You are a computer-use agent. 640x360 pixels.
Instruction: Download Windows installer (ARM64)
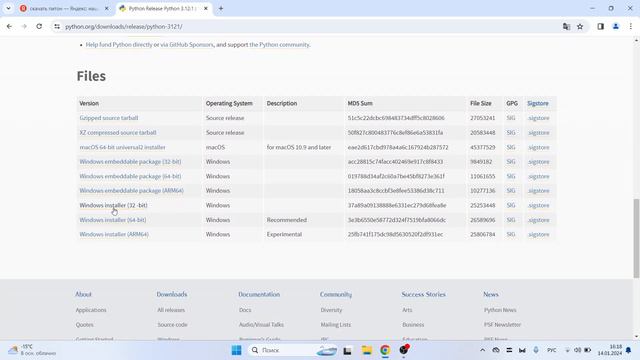point(114,234)
